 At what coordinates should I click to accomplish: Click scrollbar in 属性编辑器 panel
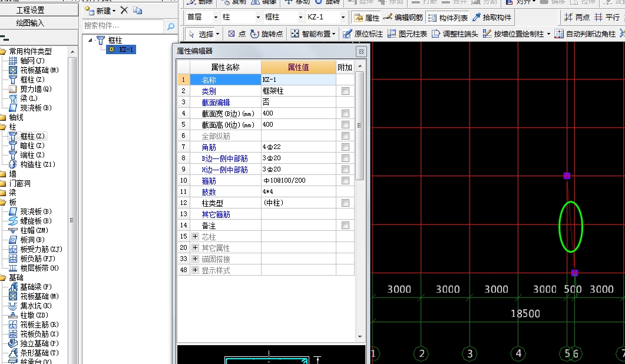pyautogui.click(x=359, y=125)
